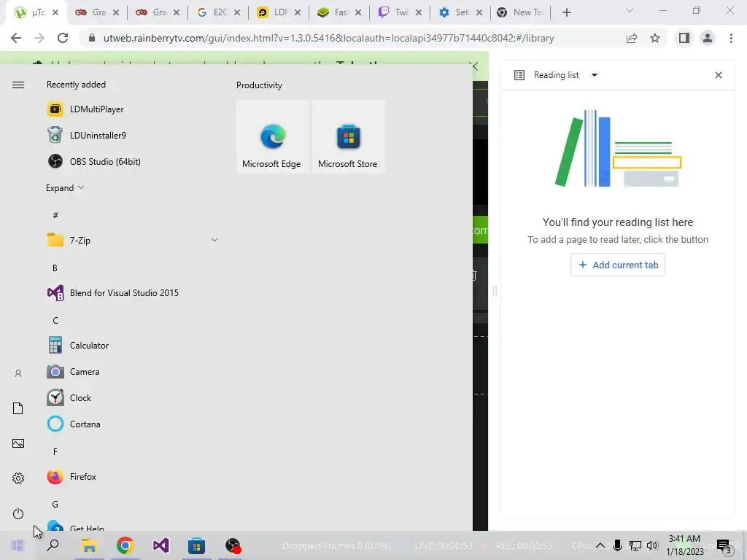The width and height of the screenshot is (747, 560).
Task: Click the Windows Start button
Action: (x=18, y=545)
